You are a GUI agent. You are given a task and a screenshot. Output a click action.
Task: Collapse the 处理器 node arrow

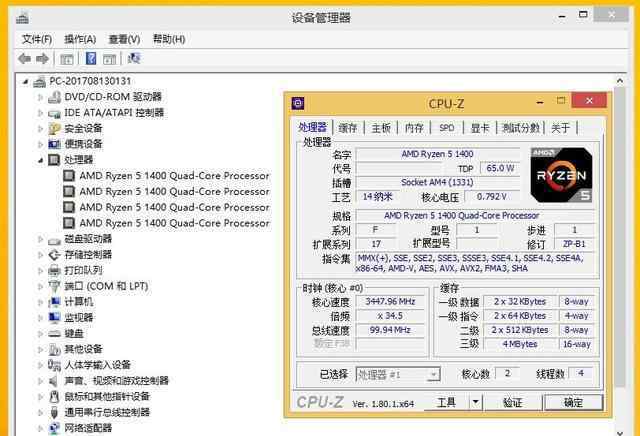pos(40,160)
